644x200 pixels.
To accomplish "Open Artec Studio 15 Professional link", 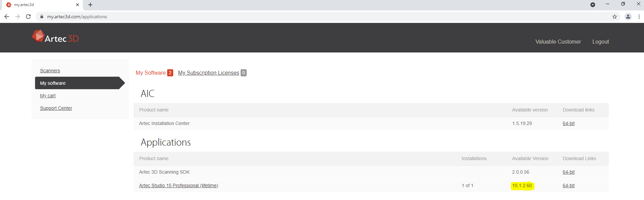I will click(179, 185).
